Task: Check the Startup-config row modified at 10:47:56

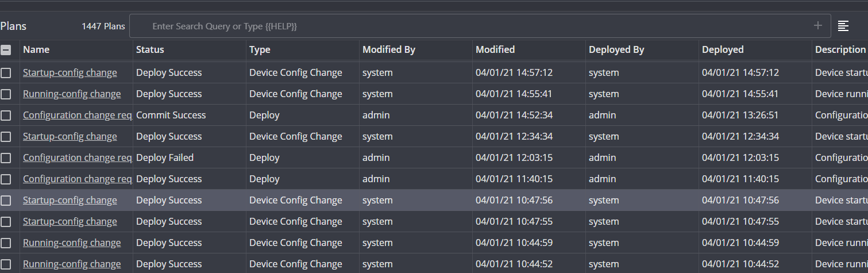Action: click(6, 201)
